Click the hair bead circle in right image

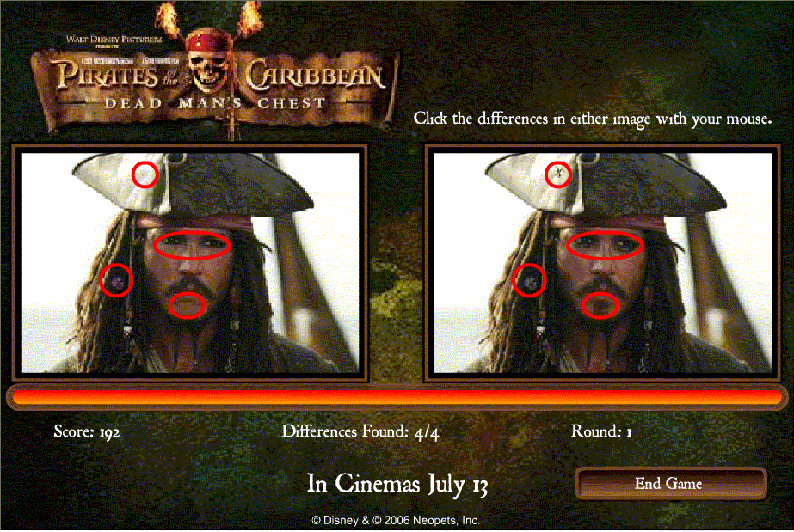click(x=530, y=280)
